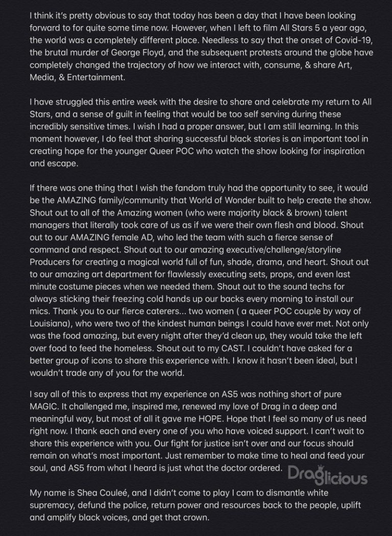Click the text Media, & Entertainment
The height and width of the screenshot is (536, 392).
77,77
